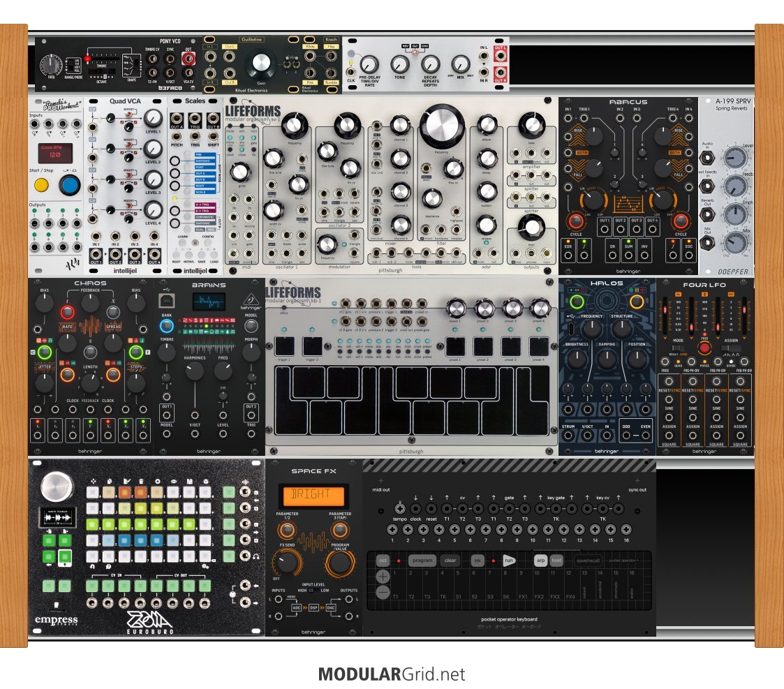Click the plus button on pocket operator keyboard
784x689 pixels.
[383, 576]
